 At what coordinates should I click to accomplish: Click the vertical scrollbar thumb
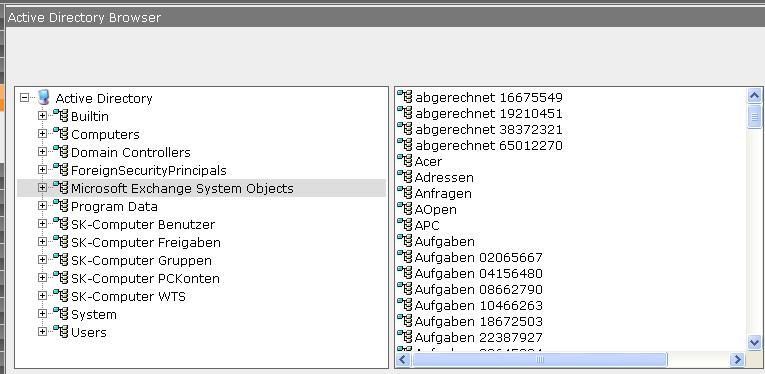coord(754,116)
